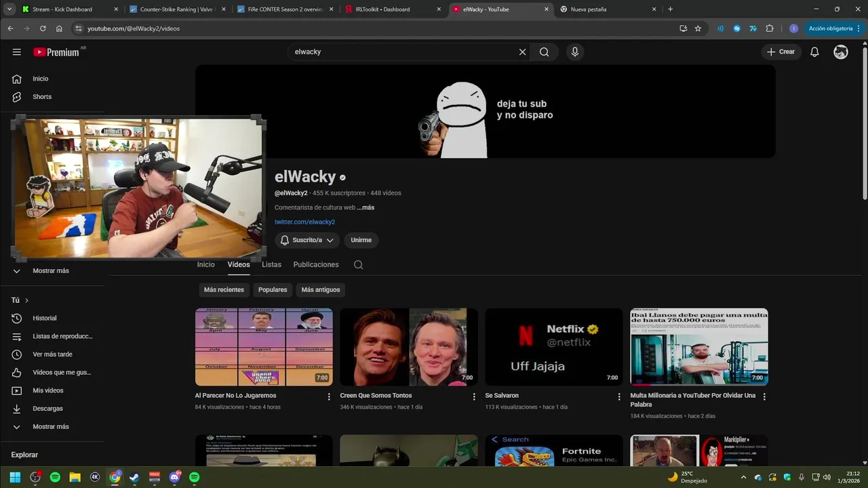Screen dimensions: 868x488
Task: Open the Shazam browser extension
Action: click(736, 28)
